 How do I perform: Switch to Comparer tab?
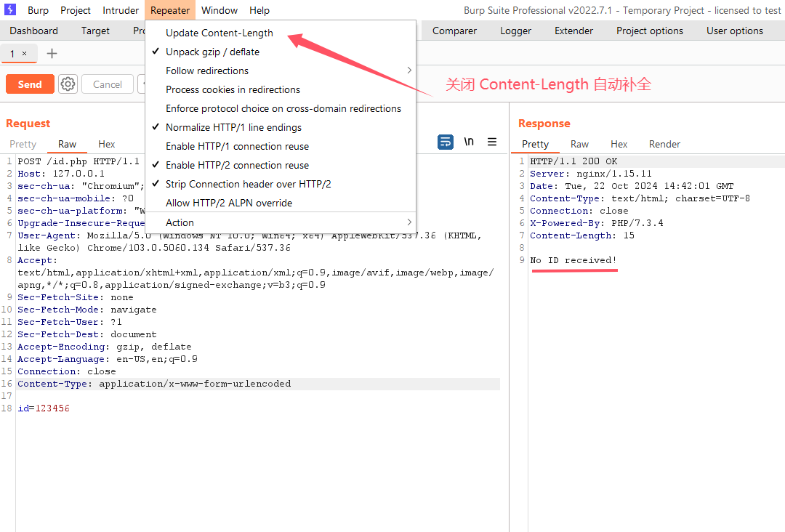click(x=454, y=31)
